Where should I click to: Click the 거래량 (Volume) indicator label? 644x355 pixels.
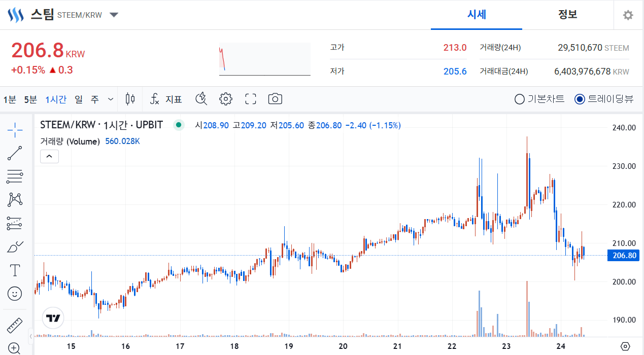pos(70,141)
